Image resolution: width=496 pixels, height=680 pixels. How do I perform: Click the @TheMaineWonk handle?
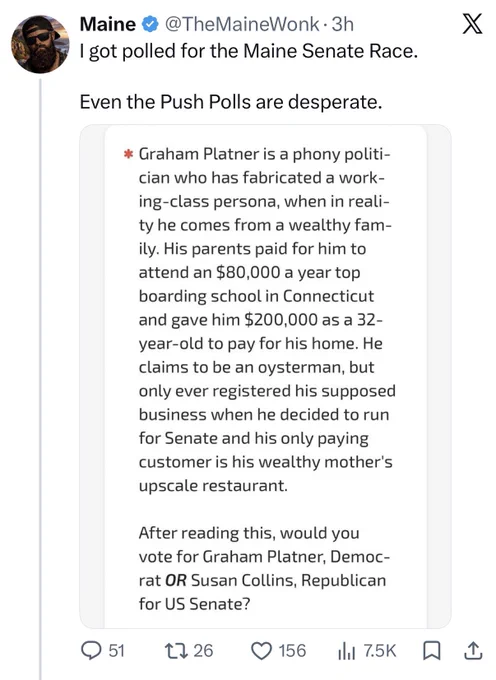click(241, 24)
